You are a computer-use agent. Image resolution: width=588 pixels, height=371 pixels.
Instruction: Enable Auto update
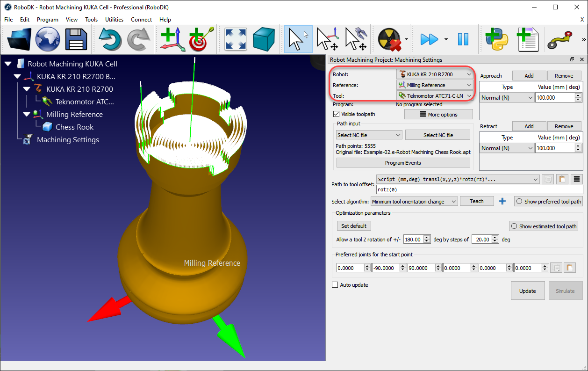pyautogui.click(x=335, y=284)
